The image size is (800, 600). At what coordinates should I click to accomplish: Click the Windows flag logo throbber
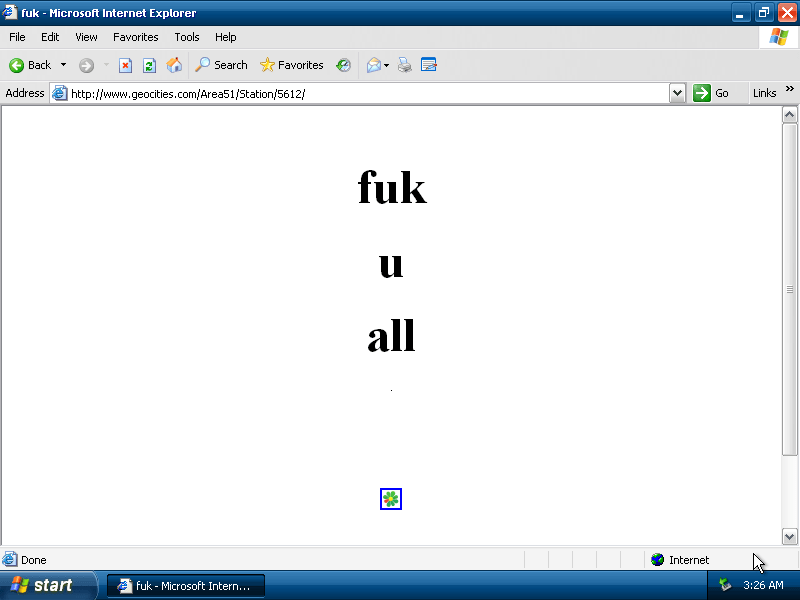779,37
